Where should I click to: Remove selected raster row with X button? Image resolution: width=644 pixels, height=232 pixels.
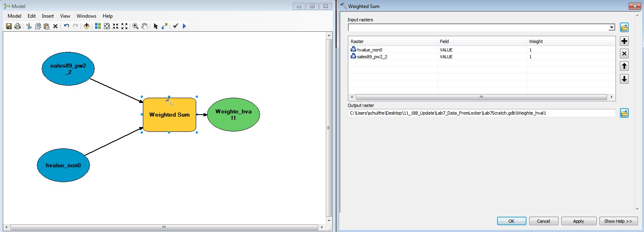[x=624, y=53]
